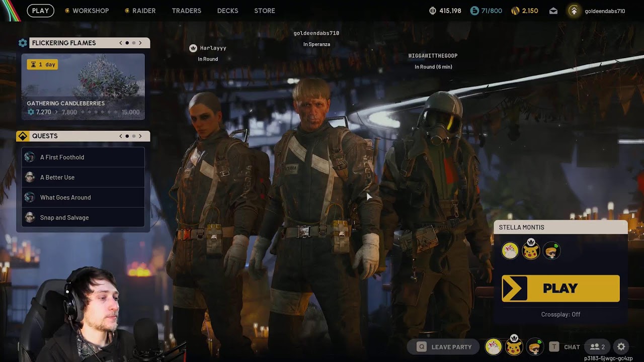644x362 pixels.
Task: Select player name Harlayyy
Action: 213,48
